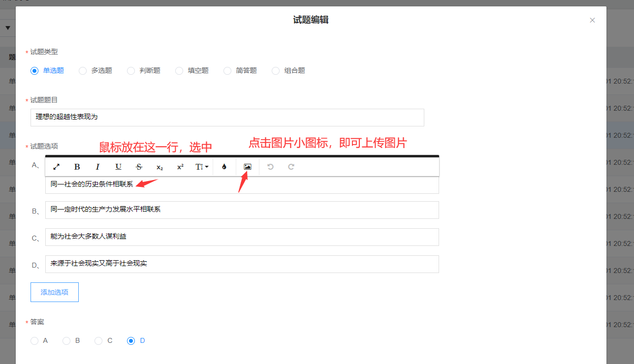634x364 pixels.
Task: Toggle italic formatting in the editor toolbar
Action: (97, 167)
